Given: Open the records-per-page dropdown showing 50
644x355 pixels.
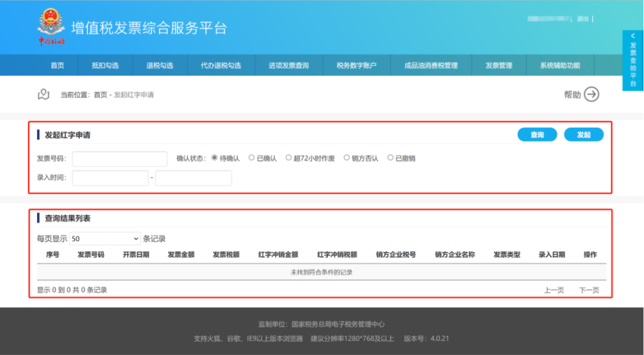Looking at the screenshot, I should tap(104, 239).
